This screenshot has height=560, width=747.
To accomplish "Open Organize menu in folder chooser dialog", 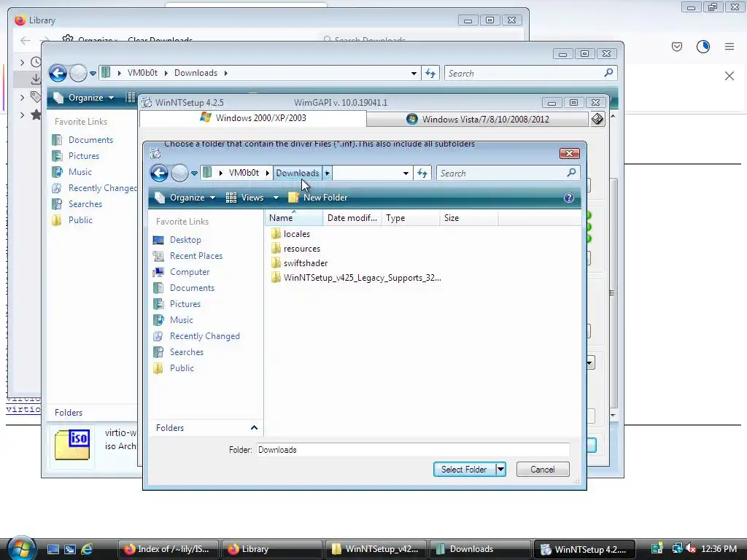I will pyautogui.click(x=185, y=198).
